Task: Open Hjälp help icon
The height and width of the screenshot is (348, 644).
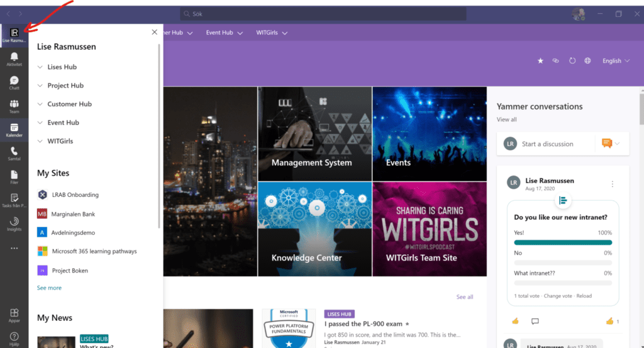Action: click(14, 339)
